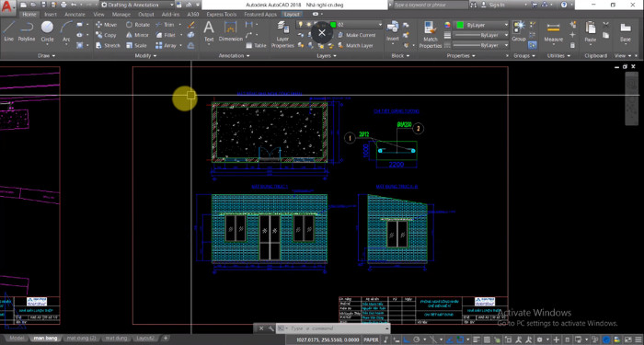Expand the Properties panel

pos(460,55)
